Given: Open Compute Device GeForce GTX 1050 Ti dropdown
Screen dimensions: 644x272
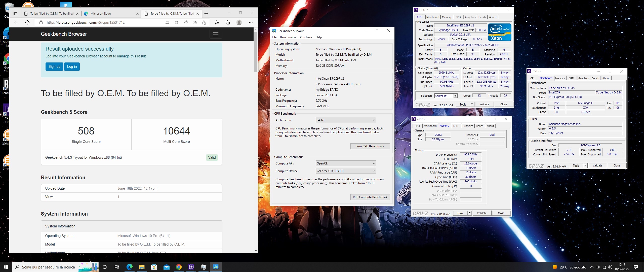Looking at the screenshot, I should 346,171.
